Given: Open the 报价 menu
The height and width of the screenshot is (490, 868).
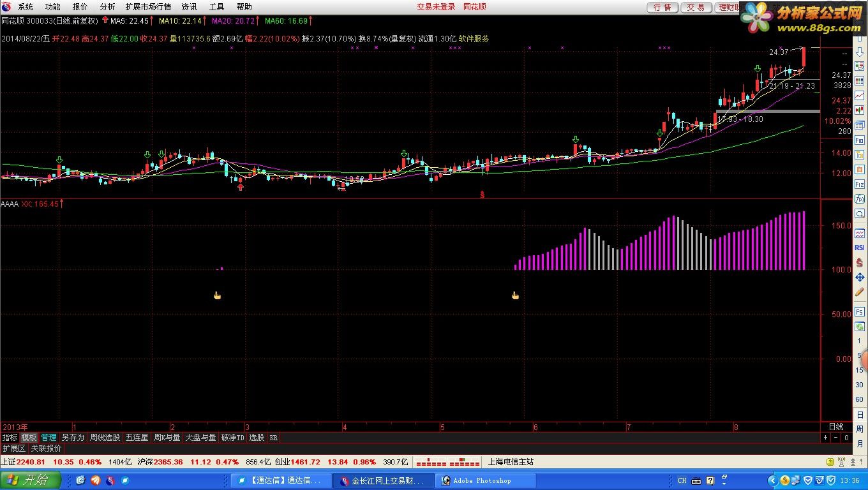Looking at the screenshot, I should click(80, 7).
